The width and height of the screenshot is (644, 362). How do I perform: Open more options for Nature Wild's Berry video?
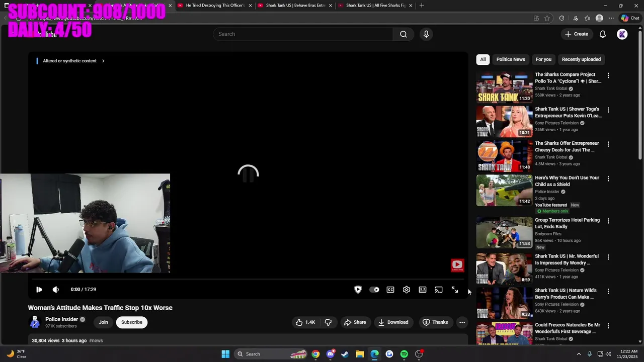(608, 291)
